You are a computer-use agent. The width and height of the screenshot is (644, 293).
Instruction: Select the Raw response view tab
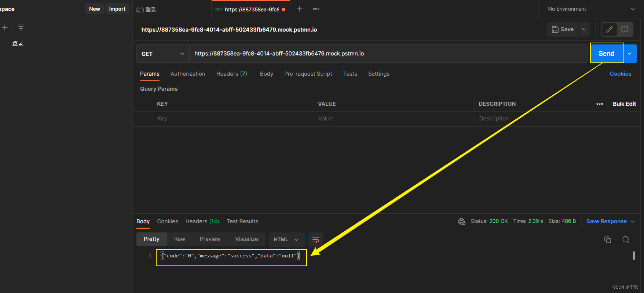[x=179, y=239]
